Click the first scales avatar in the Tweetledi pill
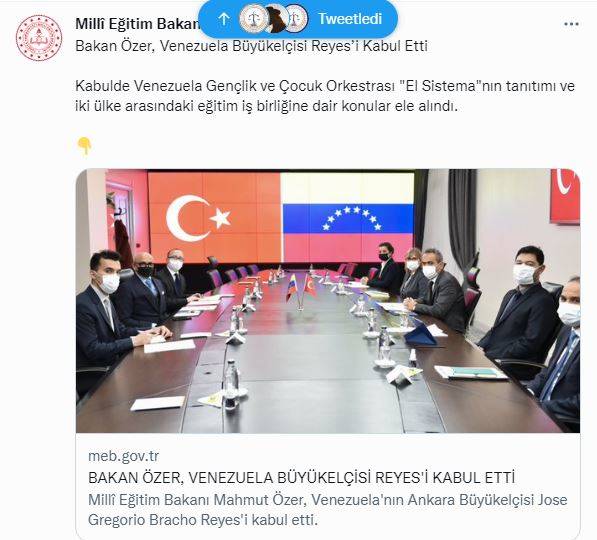Image resolution: width=597 pixels, height=540 pixels. [253, 19]
